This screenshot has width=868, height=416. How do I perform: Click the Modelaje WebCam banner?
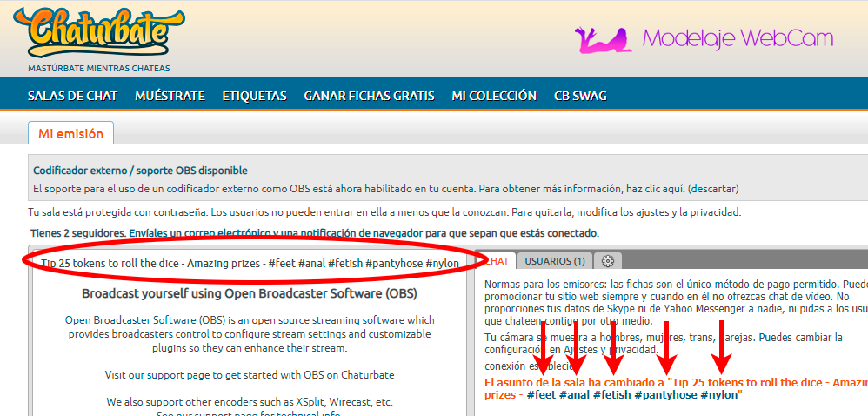(704, 38)
